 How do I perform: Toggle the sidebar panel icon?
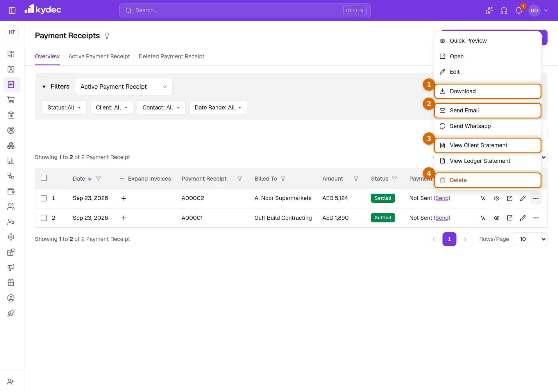(x=12, y=10)
